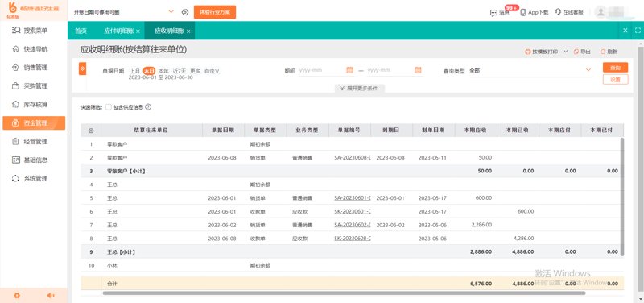Open document link SK-20230601 in row 6
Screen dimensions: 644x303
point(353,211)
